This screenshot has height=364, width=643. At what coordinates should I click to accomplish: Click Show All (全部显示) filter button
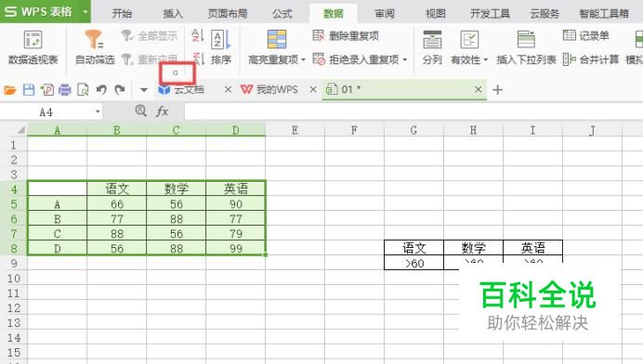(150, 36)
